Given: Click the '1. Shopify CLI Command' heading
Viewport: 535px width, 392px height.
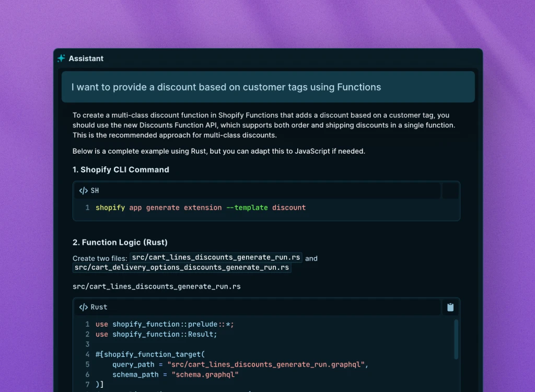Looking at the screenshot, I should [121, 169].
